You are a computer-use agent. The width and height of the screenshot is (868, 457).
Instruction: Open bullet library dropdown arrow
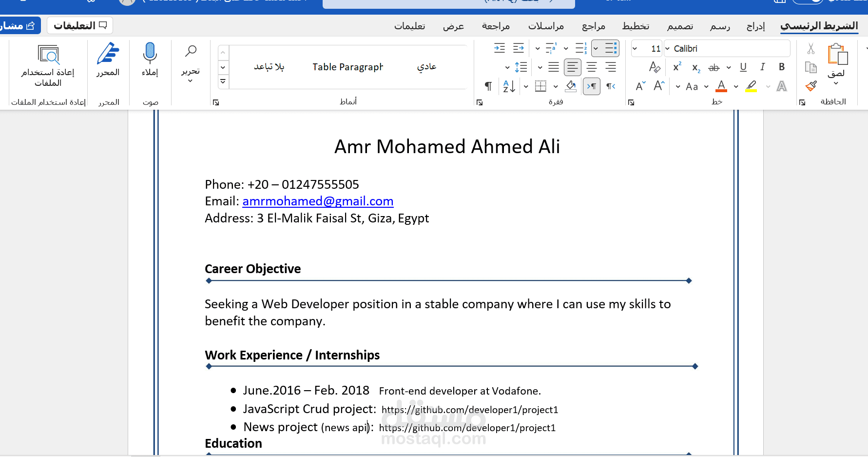click(x=596, y=48)
